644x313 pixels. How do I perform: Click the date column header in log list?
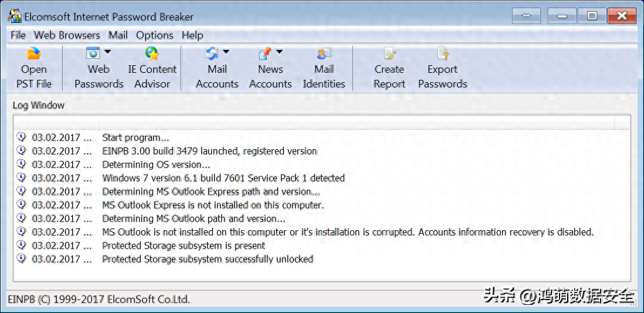point(64,123)
